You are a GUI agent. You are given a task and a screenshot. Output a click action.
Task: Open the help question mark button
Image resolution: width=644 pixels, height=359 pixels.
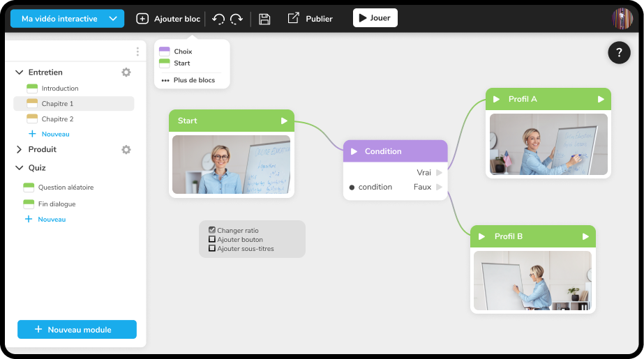click(x=619, y=52)
